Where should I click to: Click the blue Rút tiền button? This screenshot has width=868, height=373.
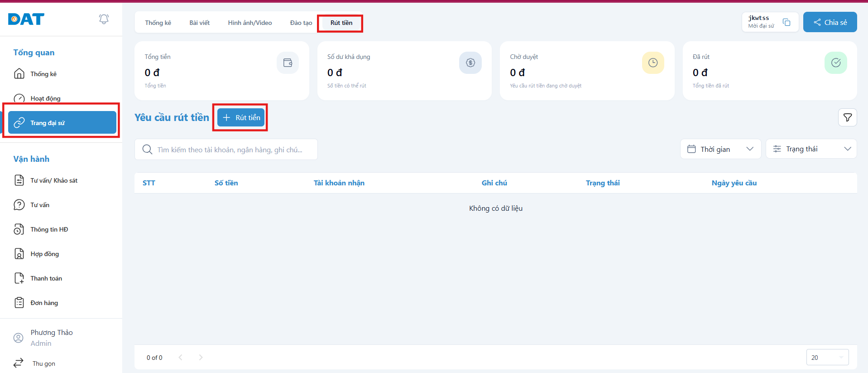[241, 117]
